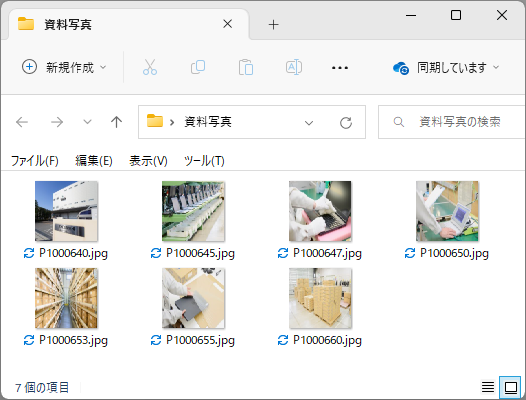Image resolution: width=526 pixels, height=400 pixels.
Task: Open the ファイル(F) menu
Action: [x=35, y=161]
